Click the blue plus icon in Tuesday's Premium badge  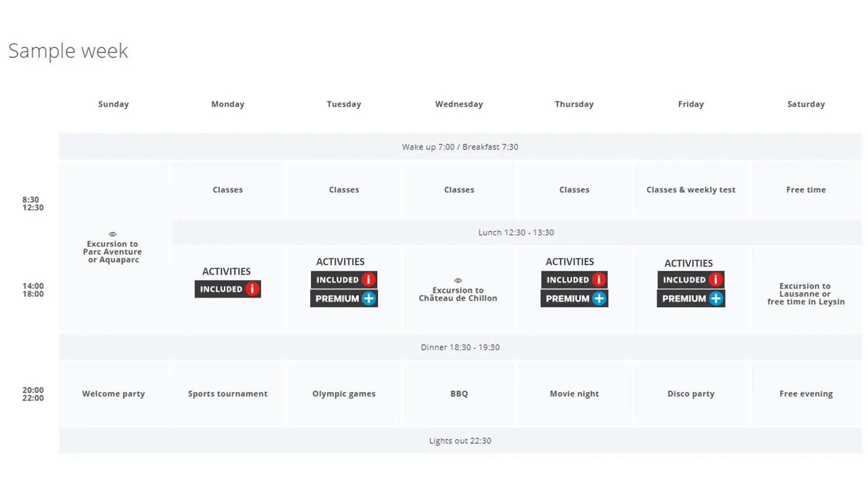coord(368,298)
